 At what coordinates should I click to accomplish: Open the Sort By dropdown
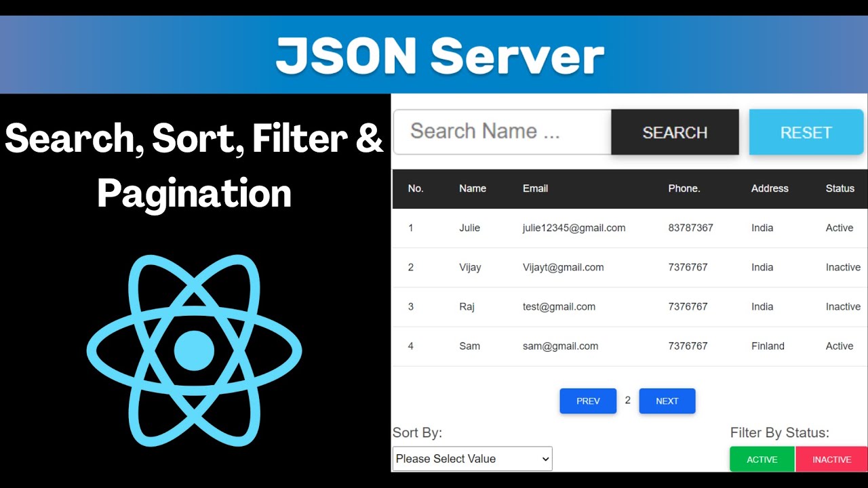click(x=473, y=459)
